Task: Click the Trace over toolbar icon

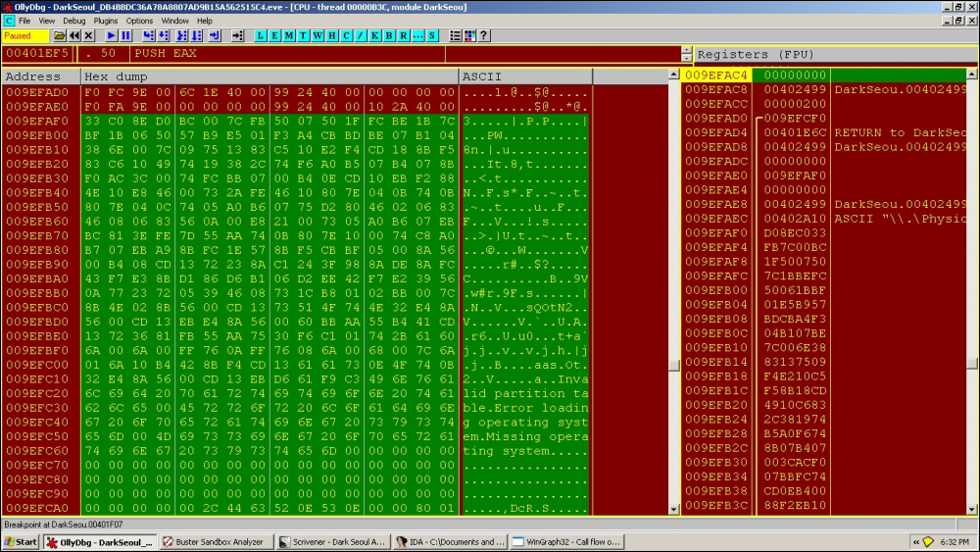Action: point(196,35)
